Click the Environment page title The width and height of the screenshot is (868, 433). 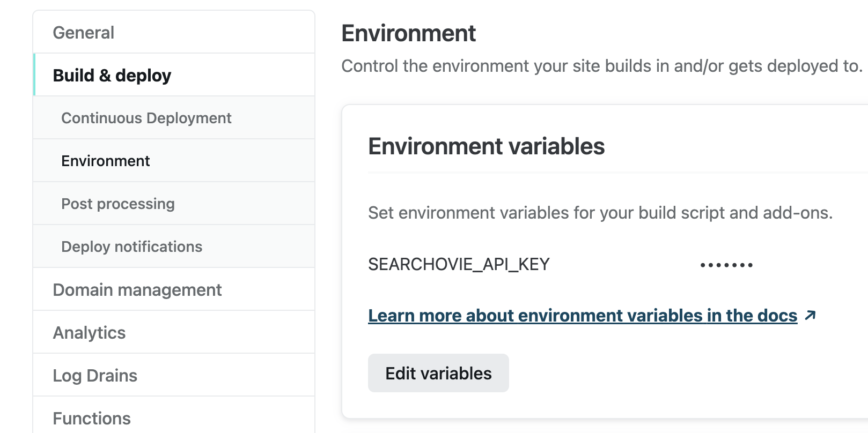[408, 33]
